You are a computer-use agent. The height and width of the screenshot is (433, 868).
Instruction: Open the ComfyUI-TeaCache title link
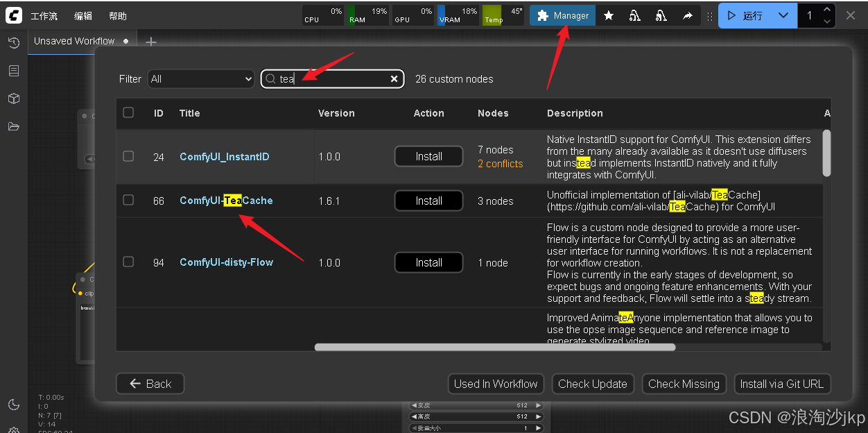(x=226, y=201)
